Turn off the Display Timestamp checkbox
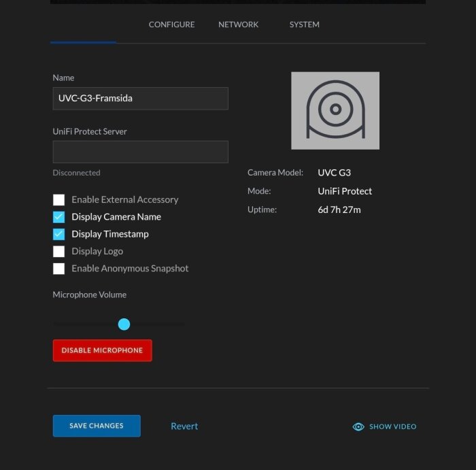The height and width of the screenshot is (470, 476). click(58, 234)
